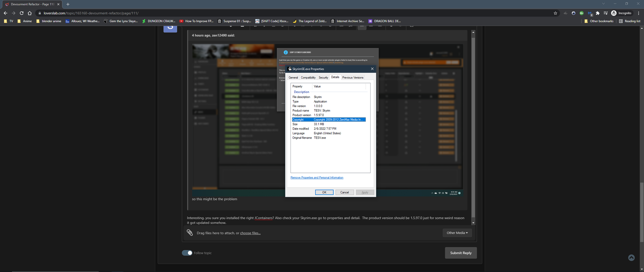
Task: Click the Value column header
Action: (x=339, y=86)
